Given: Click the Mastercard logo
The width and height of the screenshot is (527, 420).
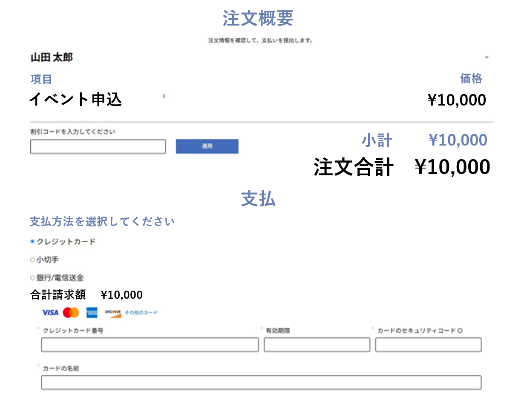Looking at the screenshot, I should pos(71,313).
